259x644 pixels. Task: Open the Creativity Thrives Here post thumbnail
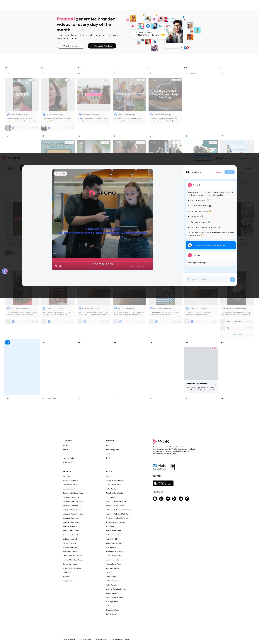point(201,363)
